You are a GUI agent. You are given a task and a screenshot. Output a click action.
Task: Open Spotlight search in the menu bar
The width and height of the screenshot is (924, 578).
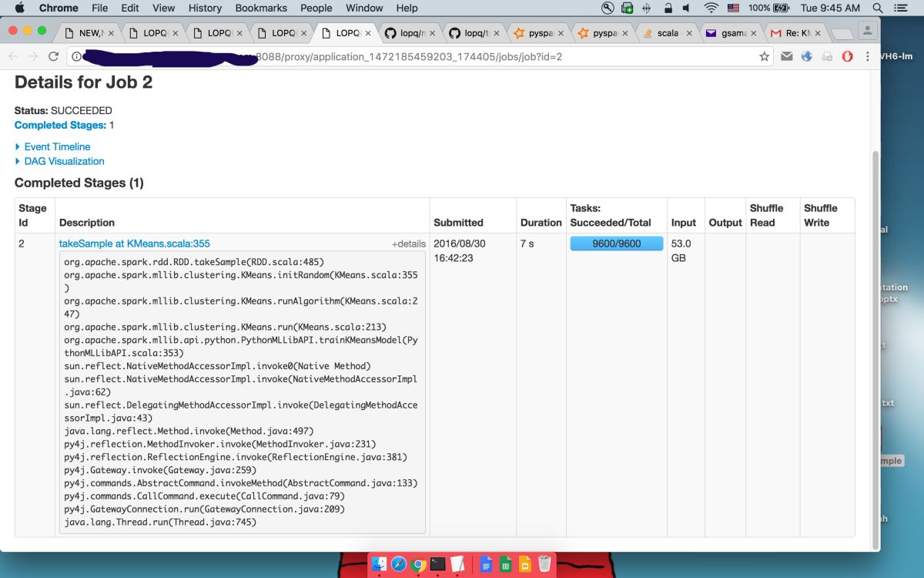877,8
